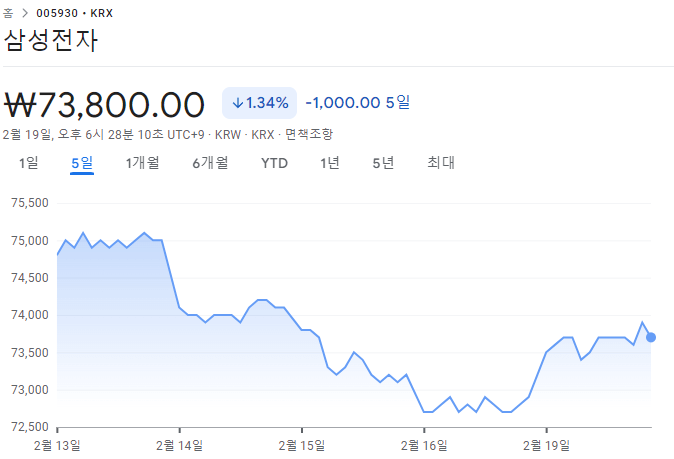This screenshot has height=459, width=674.
Task: Click the 74,500 y-axis label
Action: coord(30,278)
